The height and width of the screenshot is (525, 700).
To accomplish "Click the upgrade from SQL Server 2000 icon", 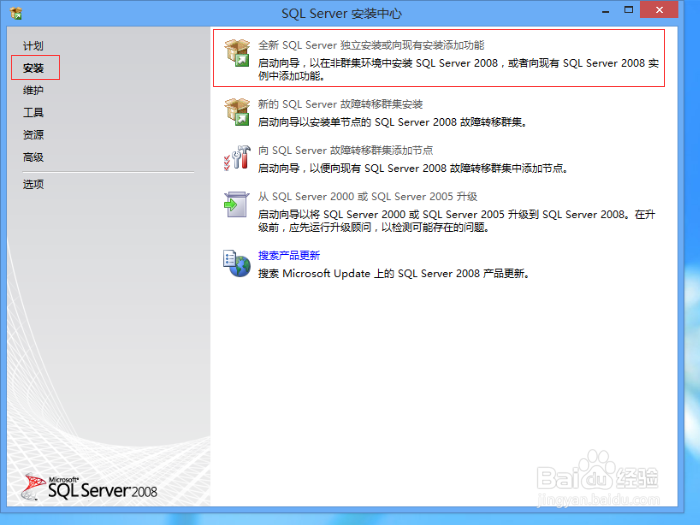I will [x=236, y=204].
